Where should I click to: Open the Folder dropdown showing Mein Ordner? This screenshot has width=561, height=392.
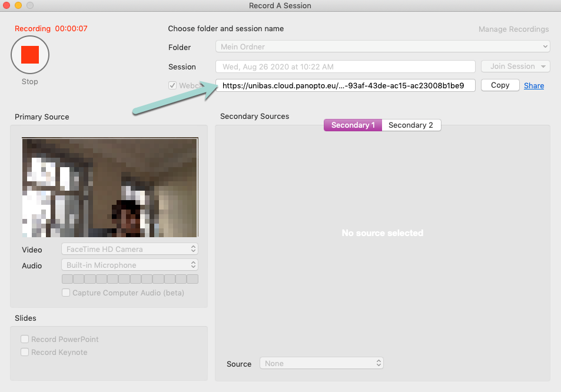tap(382, 47)
